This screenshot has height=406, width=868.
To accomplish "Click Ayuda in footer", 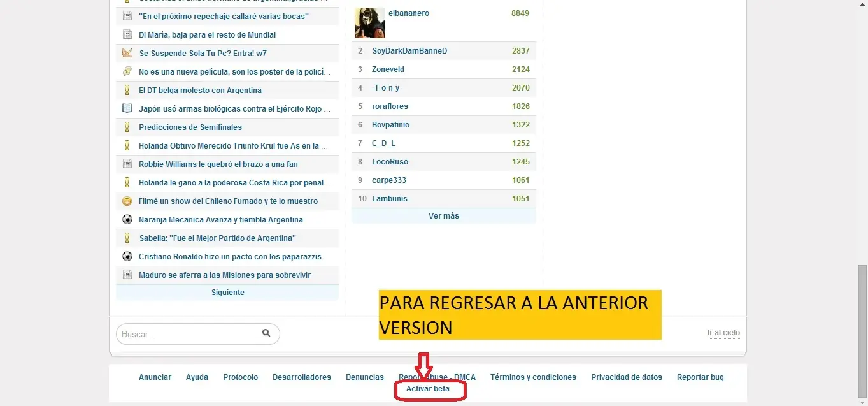I will (x=197, y=377).
